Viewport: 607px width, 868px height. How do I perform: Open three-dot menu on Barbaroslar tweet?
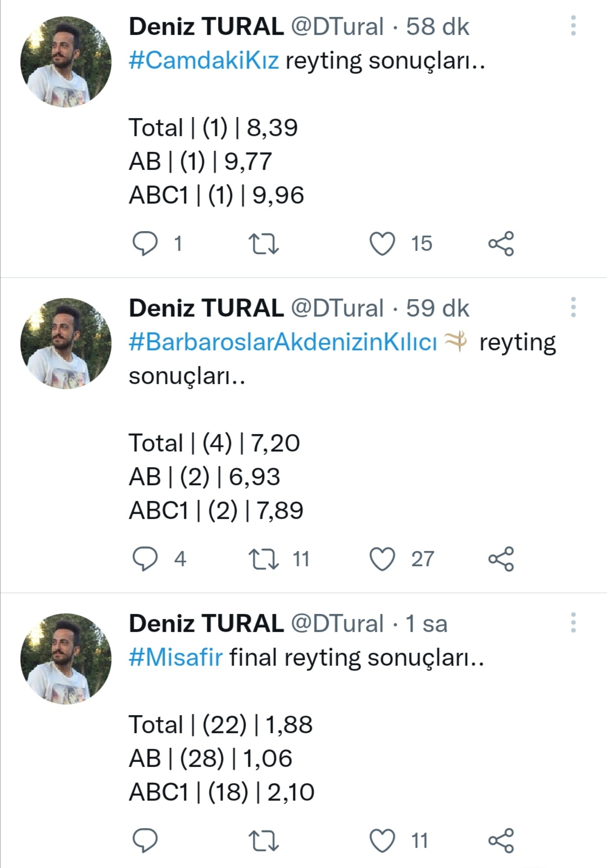click(x=573, y=308)
